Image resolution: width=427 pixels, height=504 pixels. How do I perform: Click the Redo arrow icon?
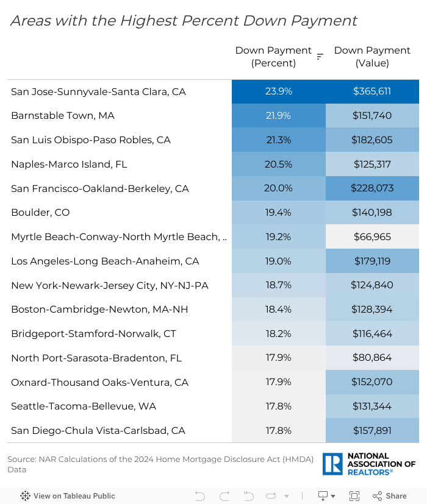224,495
